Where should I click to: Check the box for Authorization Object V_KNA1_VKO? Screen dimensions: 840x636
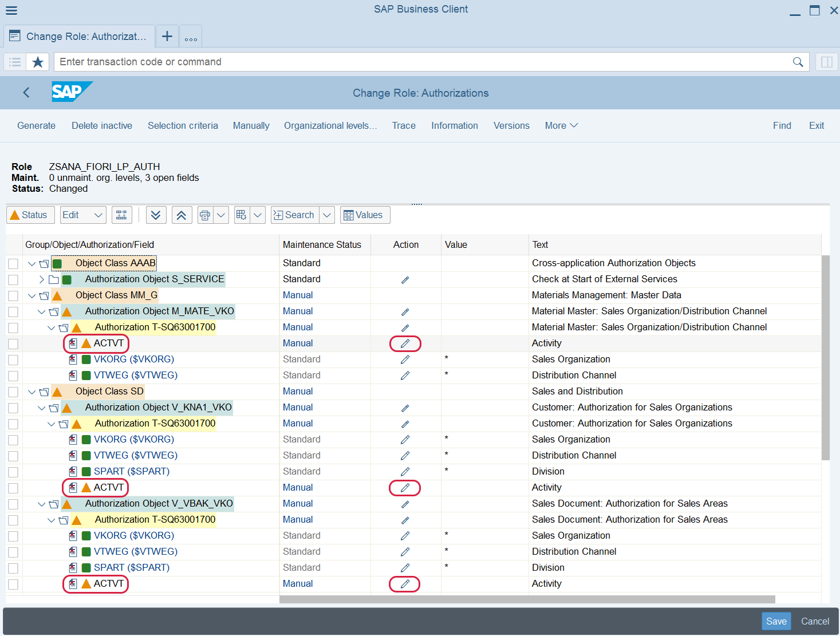13,408
